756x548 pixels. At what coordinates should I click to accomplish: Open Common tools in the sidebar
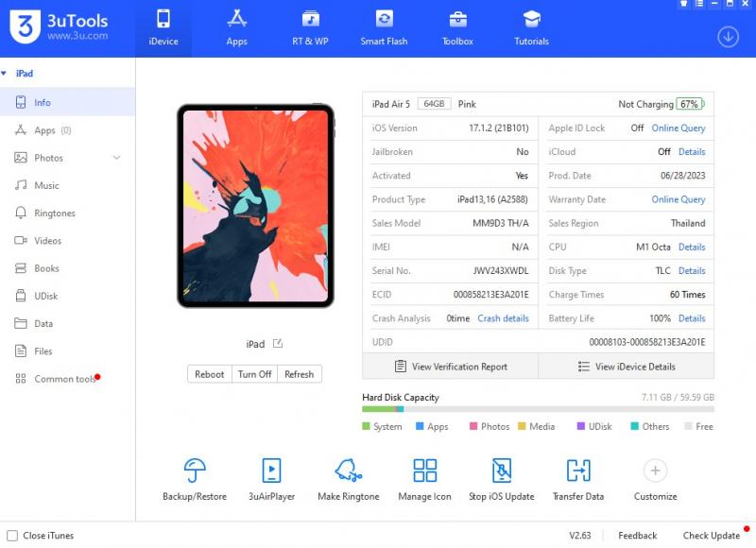pyautogui.click(x=67, y=379)
